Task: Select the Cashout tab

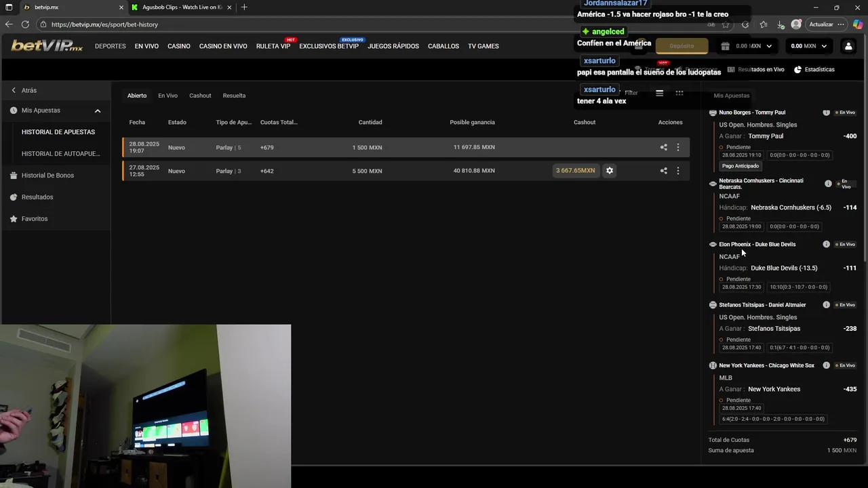Action: pyautogui.click(x=200, y=96)
